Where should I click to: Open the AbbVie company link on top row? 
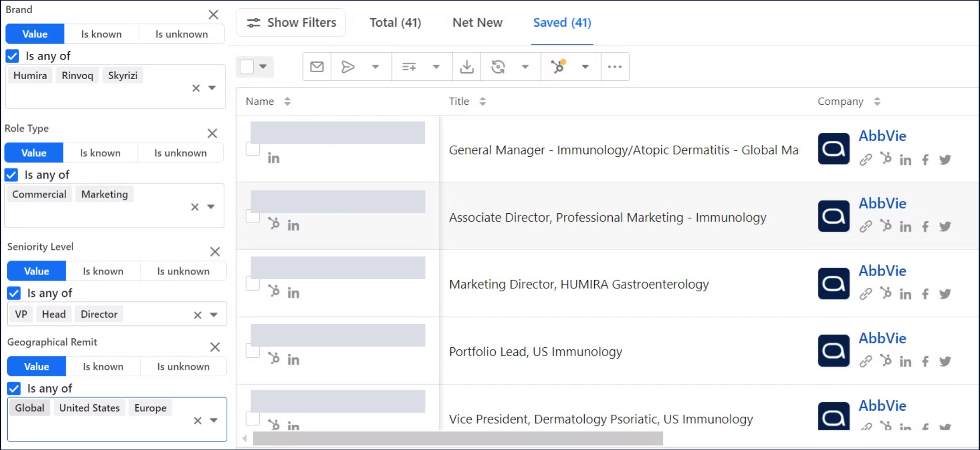pyautogui.click(x=882, y=136)
